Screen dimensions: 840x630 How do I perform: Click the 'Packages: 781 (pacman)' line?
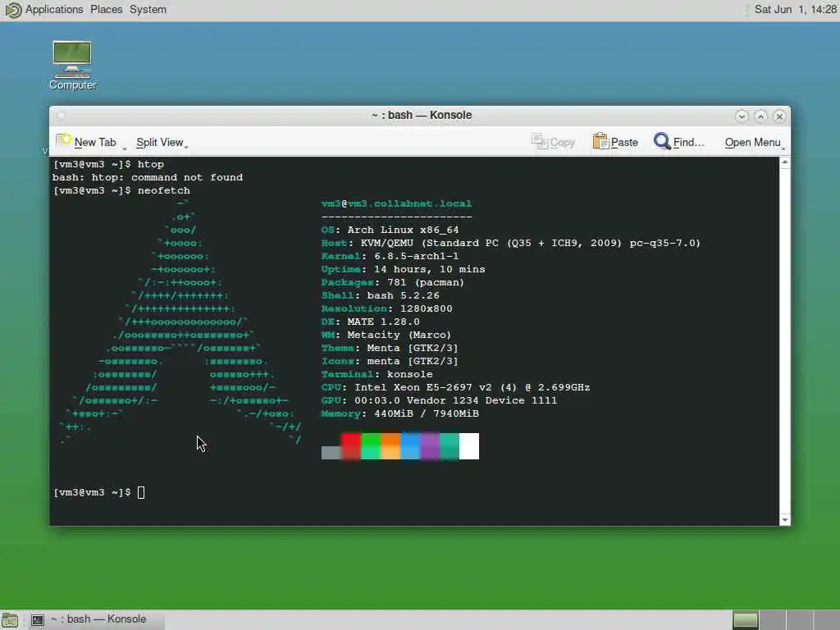(x=393, y=282)
